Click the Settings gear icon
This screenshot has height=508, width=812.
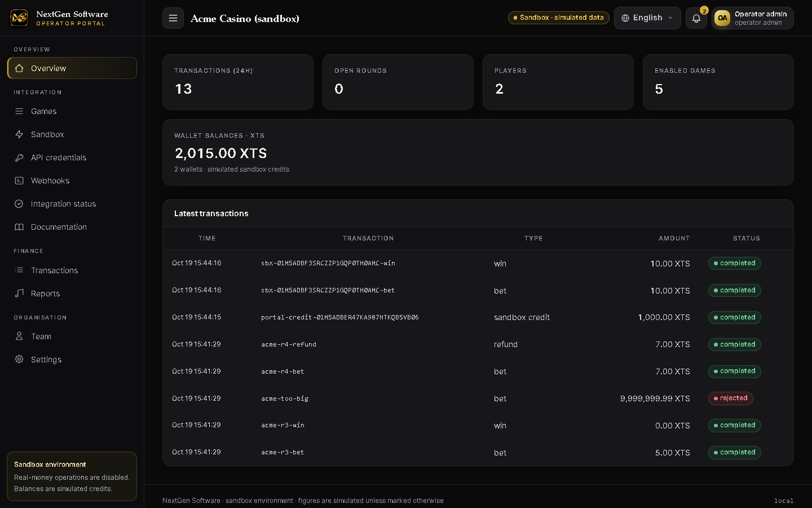point(19,360)
